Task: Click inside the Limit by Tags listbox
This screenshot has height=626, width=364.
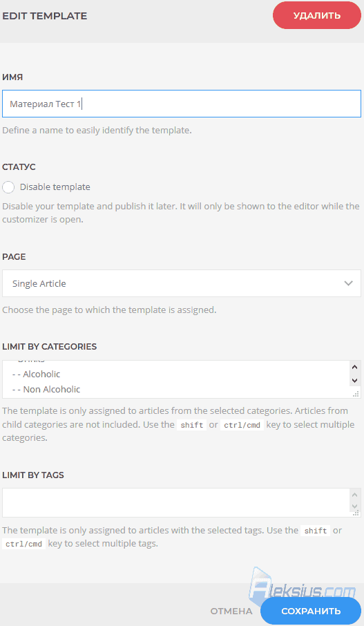Action: click(176, 502)
